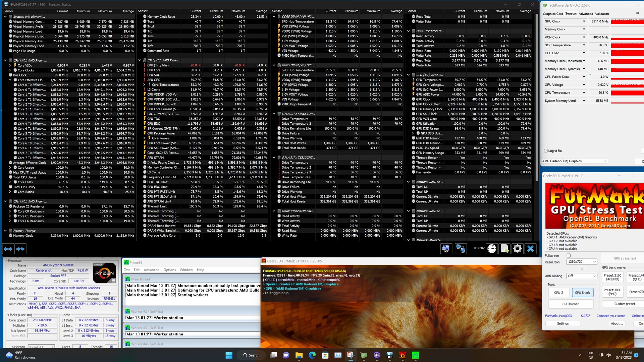Switch to the Advanced tab in GPU-Z
The height and width of the screenshot is (362, 644).
coord(586,14)
